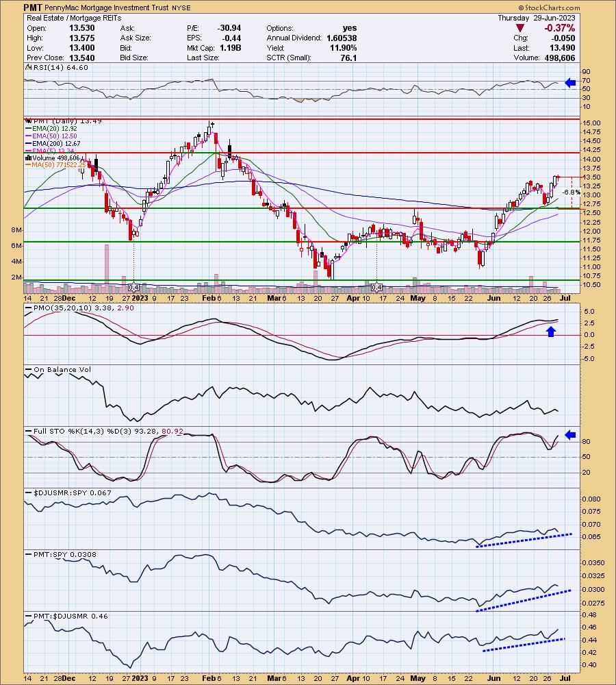This screenshot has height=685, width=616.
Task: Click the Open price 13.530
Action: 81,28
